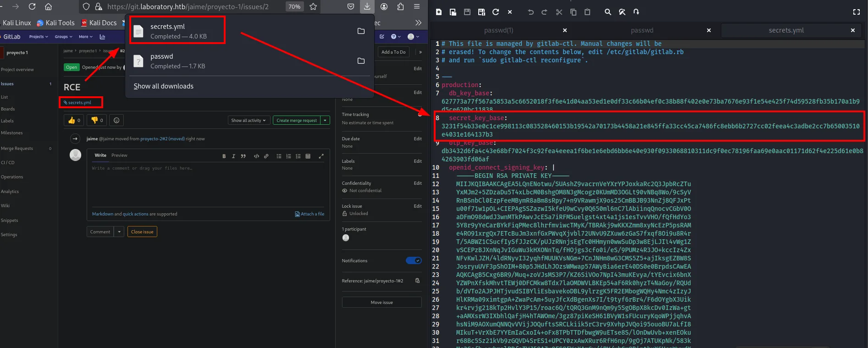Open folder for the secrets.yml download
868x348 pixels.
pyautogui.click(x=361, y=31)
